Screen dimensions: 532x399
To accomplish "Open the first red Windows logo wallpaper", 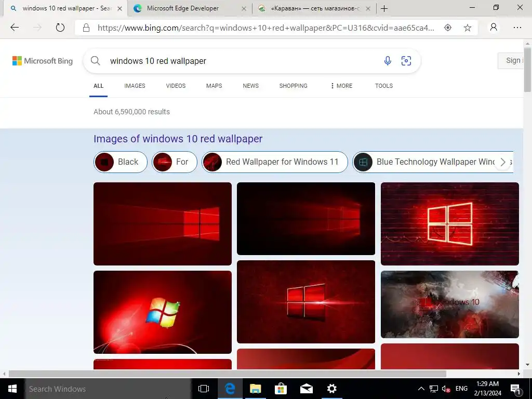I will 163,224.
